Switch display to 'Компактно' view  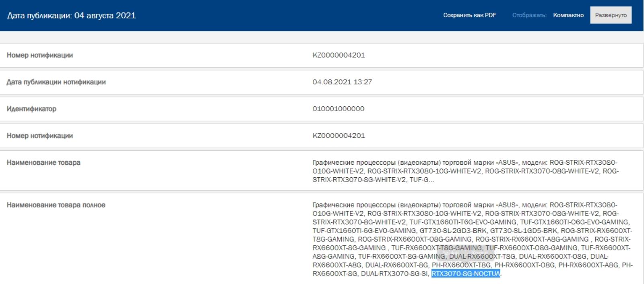pyautogui.click(x=568, y=15)
